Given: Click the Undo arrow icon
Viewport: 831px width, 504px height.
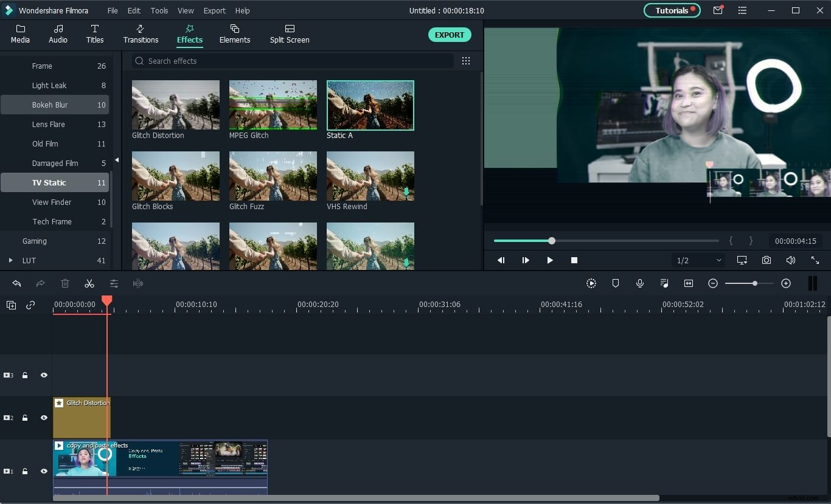Looking at the screenshot, I should (16, 283).
